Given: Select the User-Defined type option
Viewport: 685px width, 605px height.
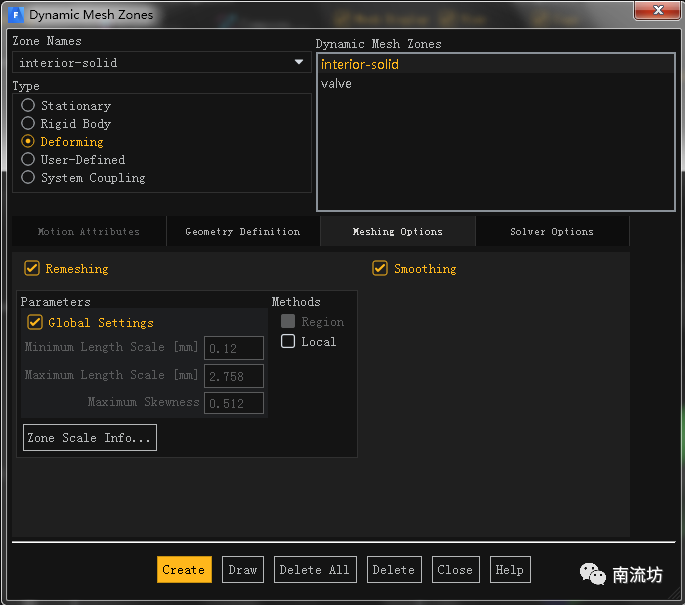Looking at the screenshot, I should [28, 159].
